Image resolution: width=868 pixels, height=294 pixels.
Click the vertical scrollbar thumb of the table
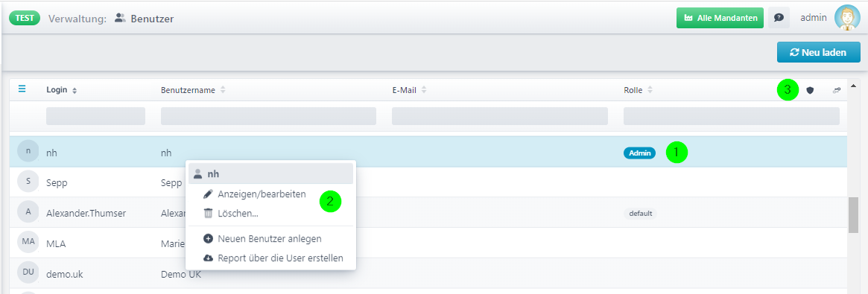854,215
